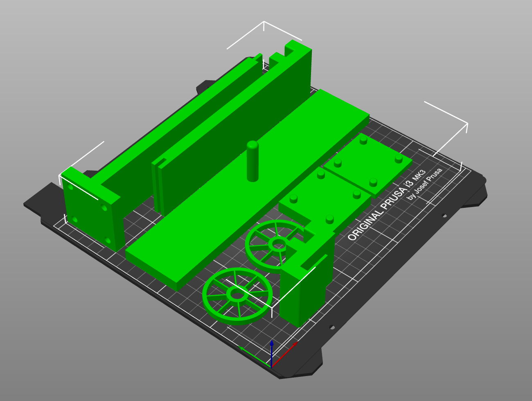Click the mounting hole on the bed's right corner
Screen dimensions: 532x401
(444, 215)
